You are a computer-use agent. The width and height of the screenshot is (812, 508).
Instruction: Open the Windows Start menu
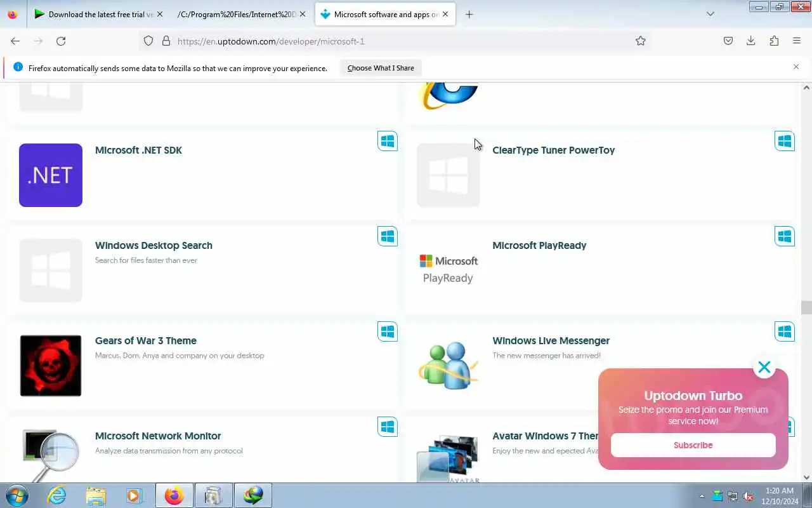(16, 495)
